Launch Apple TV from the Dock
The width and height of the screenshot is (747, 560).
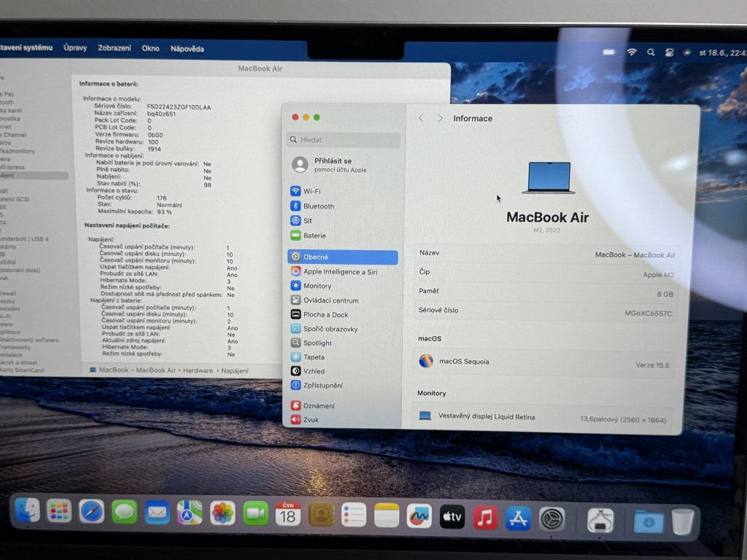(x=452, y=516)
